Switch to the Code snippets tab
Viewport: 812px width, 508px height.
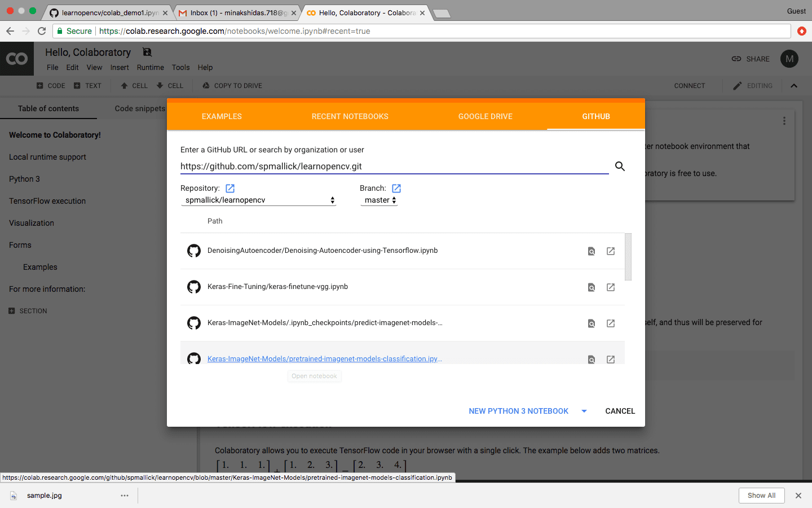140,108
